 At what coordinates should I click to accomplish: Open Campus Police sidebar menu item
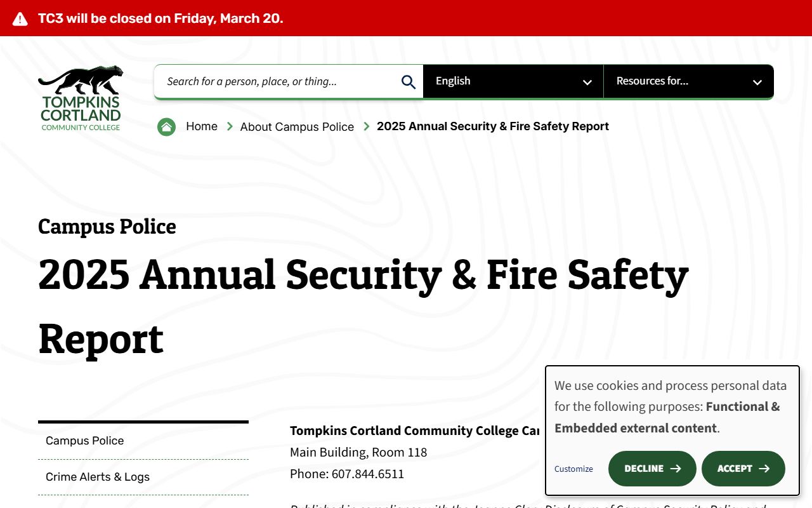(x=85, y=441)
